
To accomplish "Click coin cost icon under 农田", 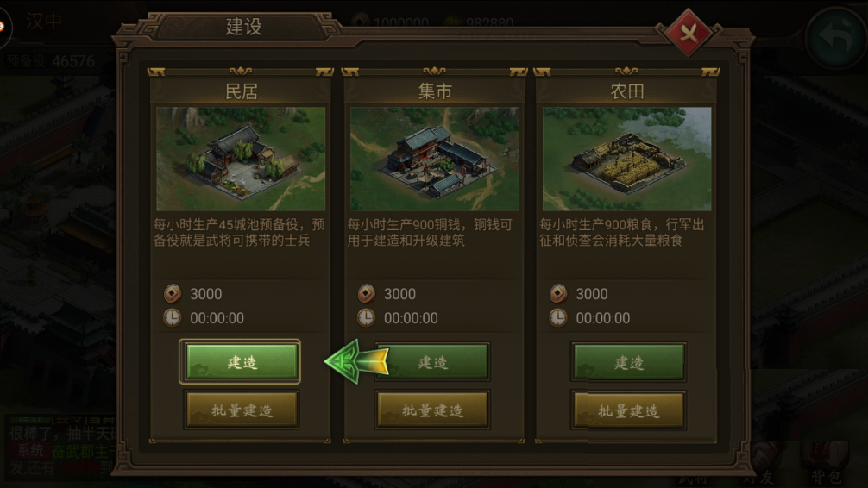I will (x=558, y=293).
